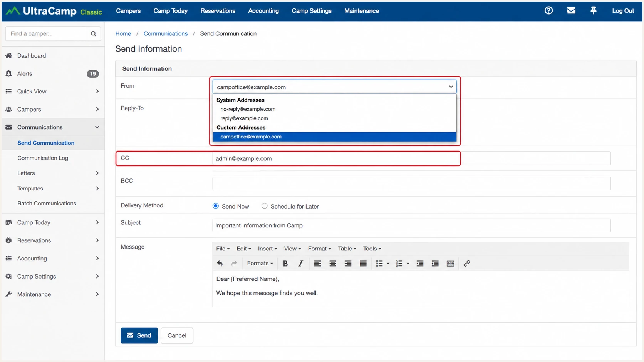Image resolution: width=644 pixels, height=362 pixels.
Task: Choose no-reply@example.com from the list
Action: click(334, 109)
